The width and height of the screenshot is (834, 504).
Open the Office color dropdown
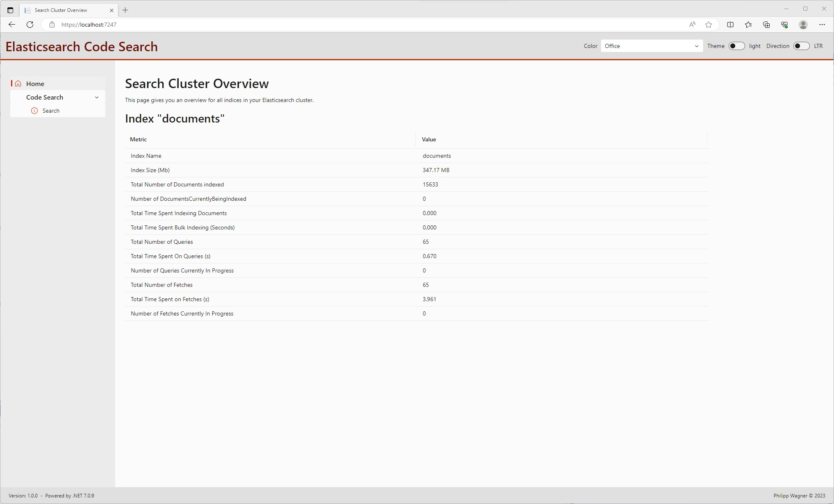(x=651, y=46)
